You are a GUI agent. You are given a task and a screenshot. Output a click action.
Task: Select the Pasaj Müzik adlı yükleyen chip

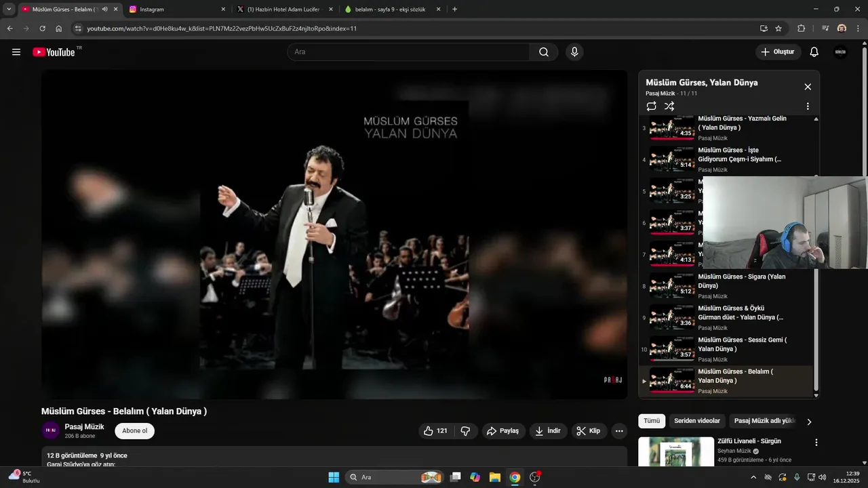[x=763, y=421]
